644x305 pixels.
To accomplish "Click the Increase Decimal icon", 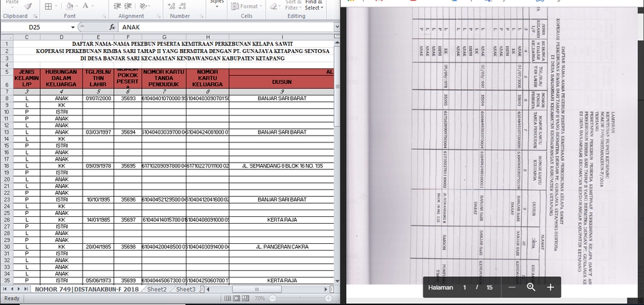I will point(172,6).
